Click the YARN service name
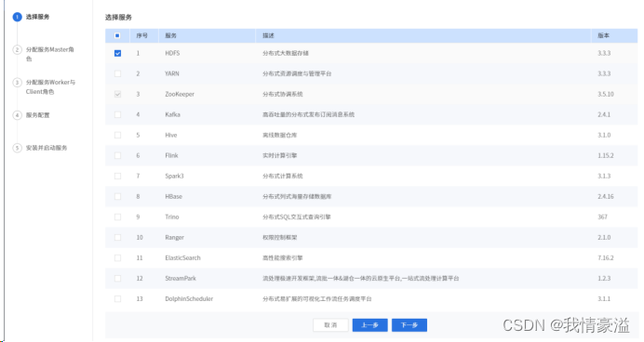 (x=172, y=73)
